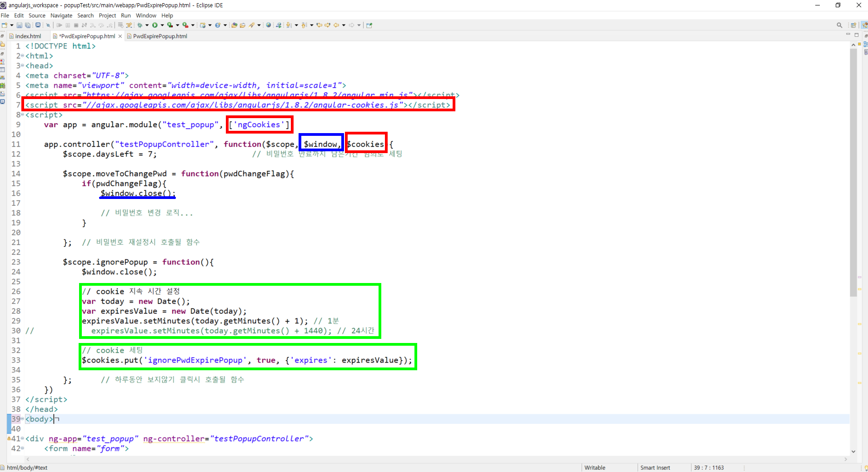Open the Navigate menu
Screen dimensions: 868x472
coord(61,15)
